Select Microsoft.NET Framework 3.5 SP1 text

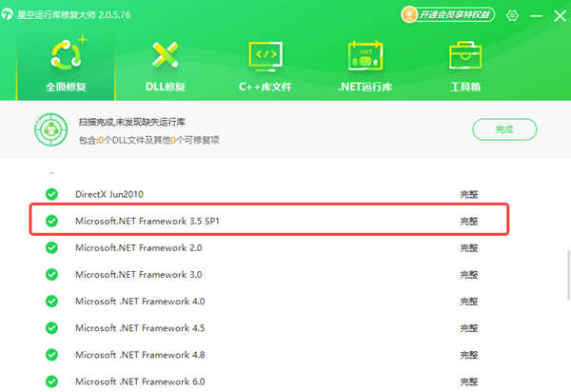pos(148,221)
